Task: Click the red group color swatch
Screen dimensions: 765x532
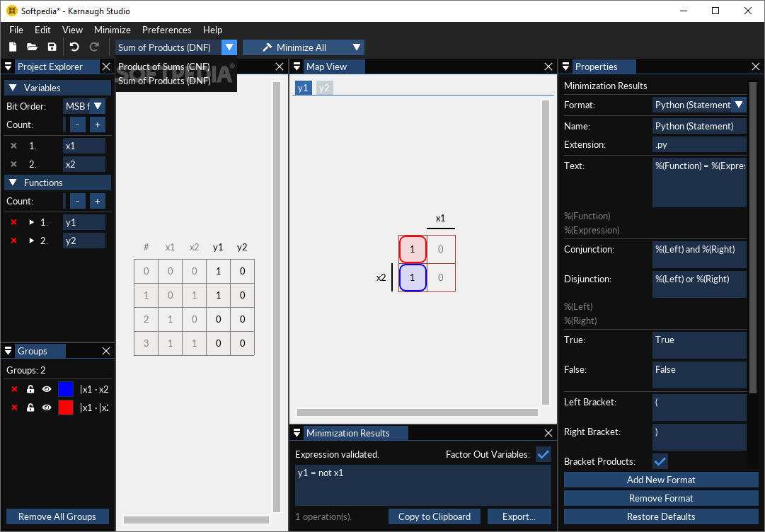Action: coord(65,407)
